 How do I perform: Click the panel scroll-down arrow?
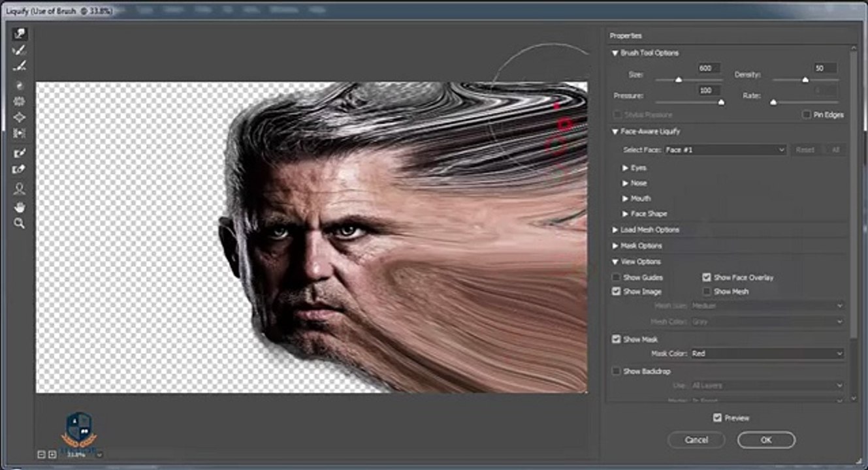click(854, 398)
